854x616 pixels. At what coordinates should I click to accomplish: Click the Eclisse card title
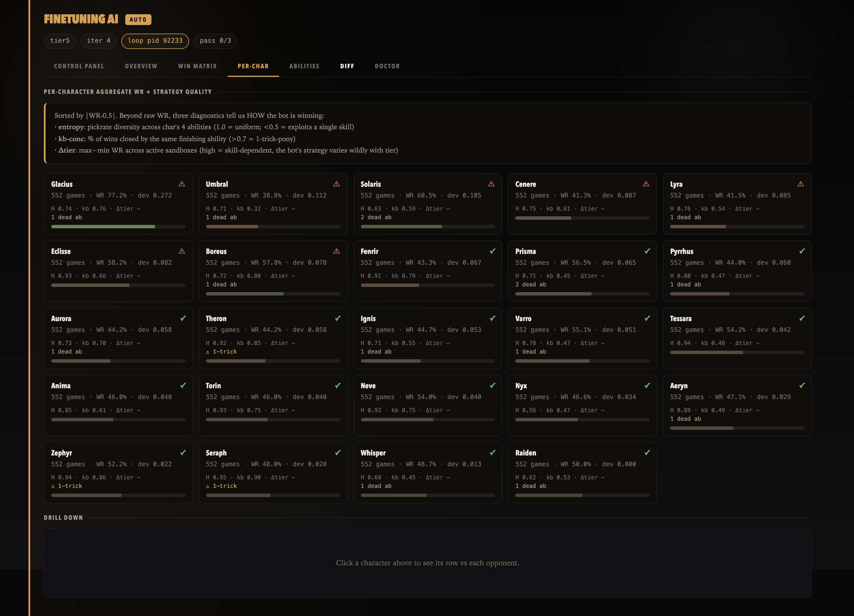pyautogui.click(x=61, y=251)
